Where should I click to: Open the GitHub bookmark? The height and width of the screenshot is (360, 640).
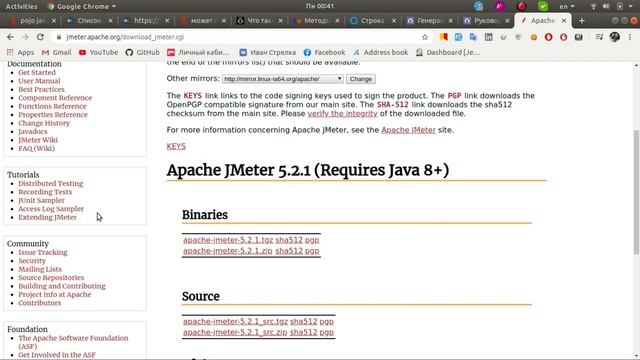tap(142, 52)
